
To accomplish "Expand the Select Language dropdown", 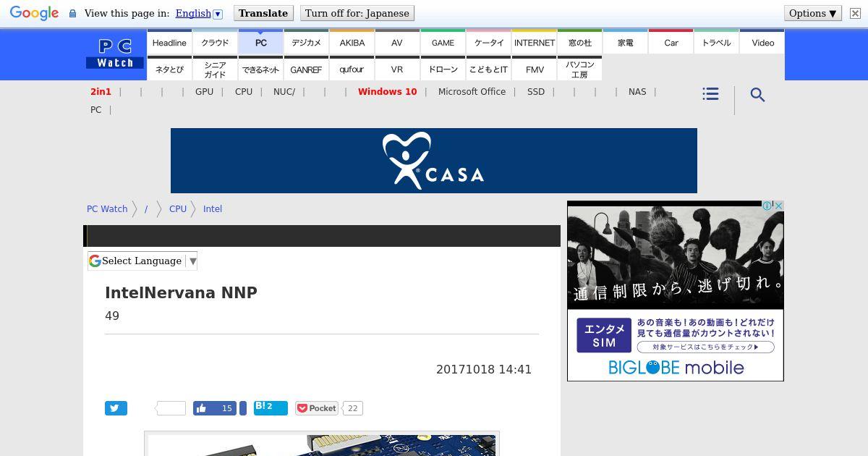I will pyautogui.click(x=142, y=261).
